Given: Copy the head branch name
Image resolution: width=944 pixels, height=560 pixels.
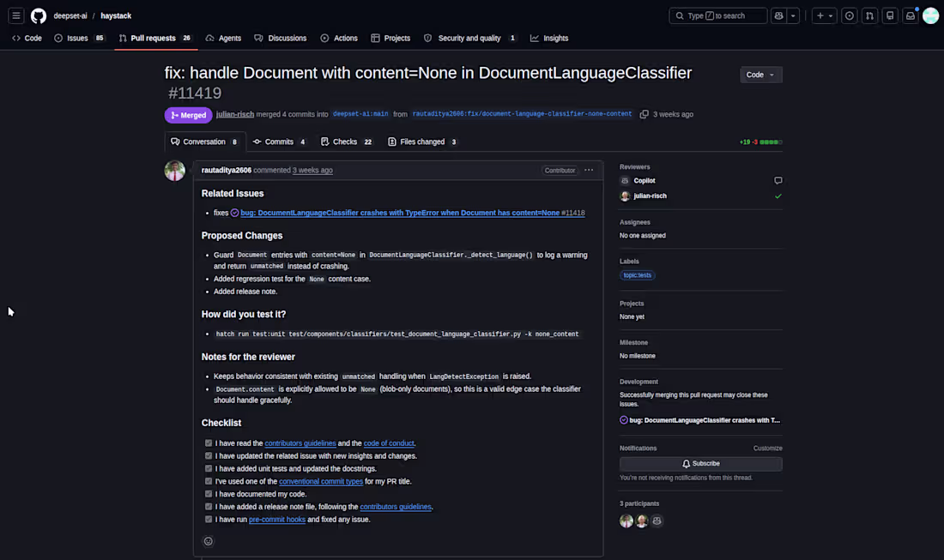Looking at the screenshot, I should tap(644, 114).
